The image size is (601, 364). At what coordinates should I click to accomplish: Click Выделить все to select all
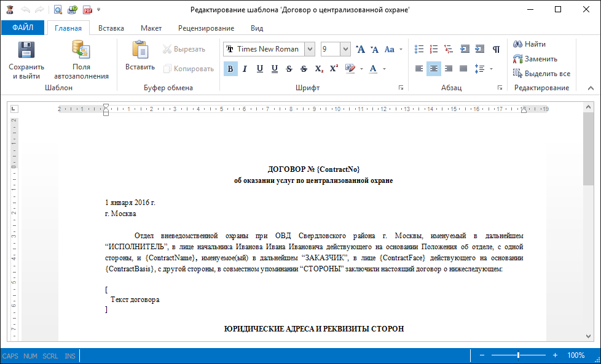(x=541, y=74)
